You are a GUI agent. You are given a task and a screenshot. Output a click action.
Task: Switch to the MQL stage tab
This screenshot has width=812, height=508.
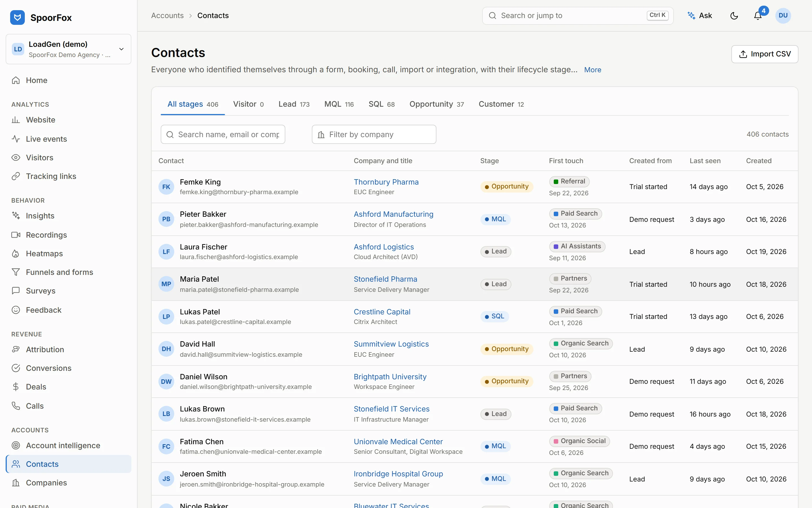339,104
